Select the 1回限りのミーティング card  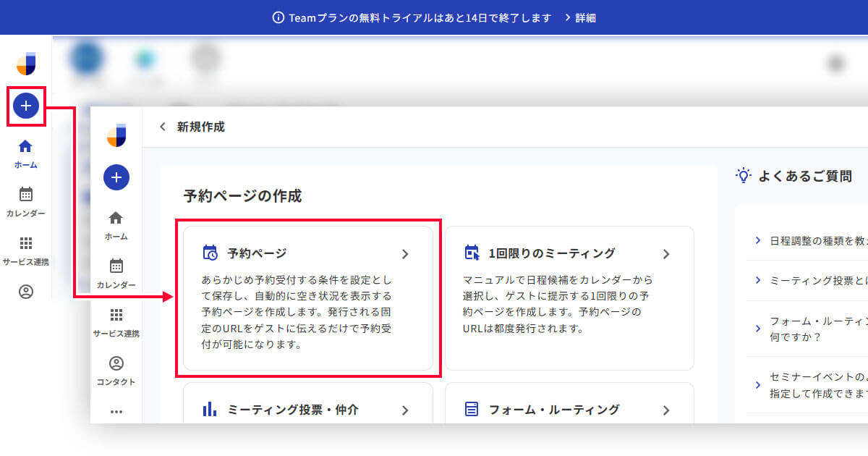569,297
